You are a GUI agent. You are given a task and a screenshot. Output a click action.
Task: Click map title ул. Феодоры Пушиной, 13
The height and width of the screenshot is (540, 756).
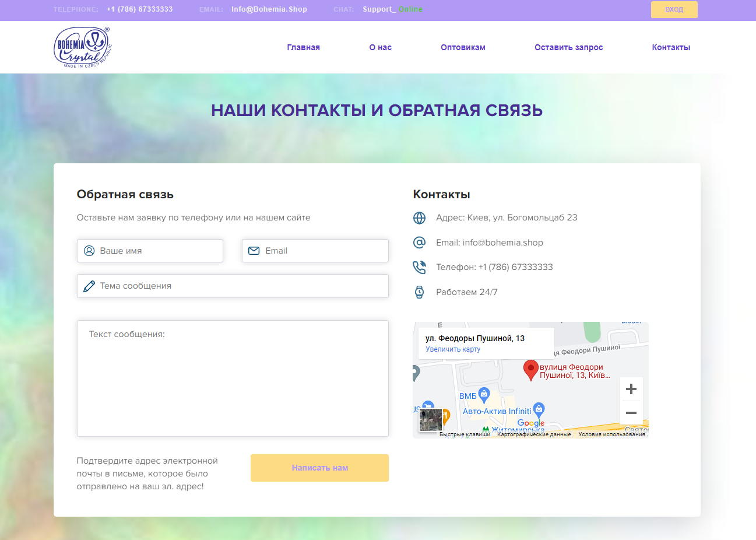tap(475, 338)
